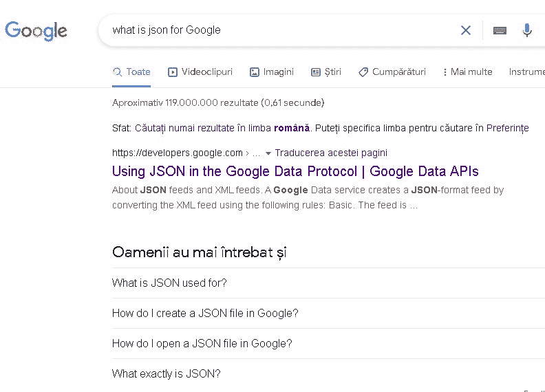The image size is (545, 392).
Task: Expand the question What is JSON used for?
Action: click(x=169, y=283)
